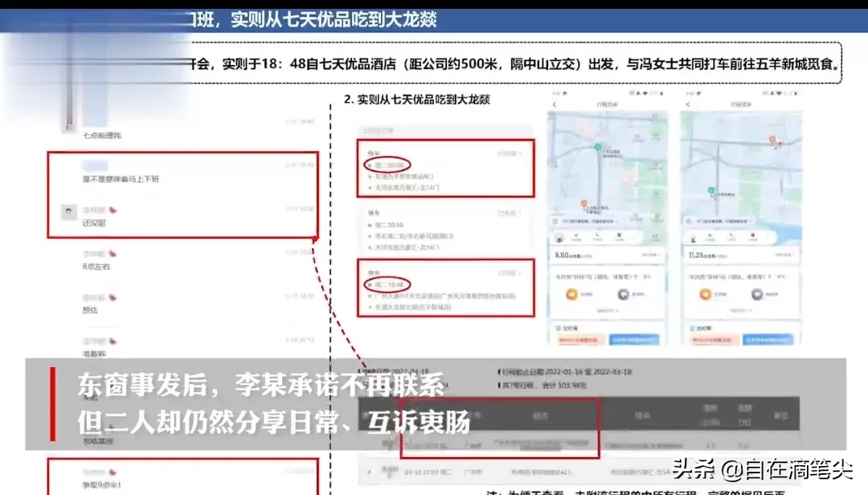
Task: Click phone call icon in first trip toolbar
Action: click(x=597, y=236)
